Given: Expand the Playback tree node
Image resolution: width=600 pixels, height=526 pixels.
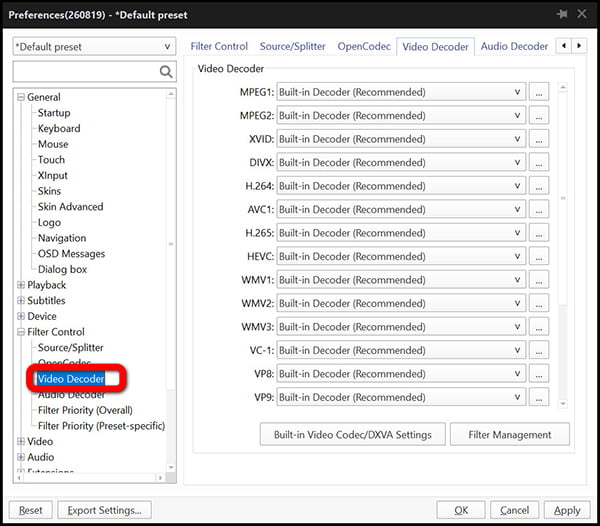Looking at the screenshot, I should 21,285.
